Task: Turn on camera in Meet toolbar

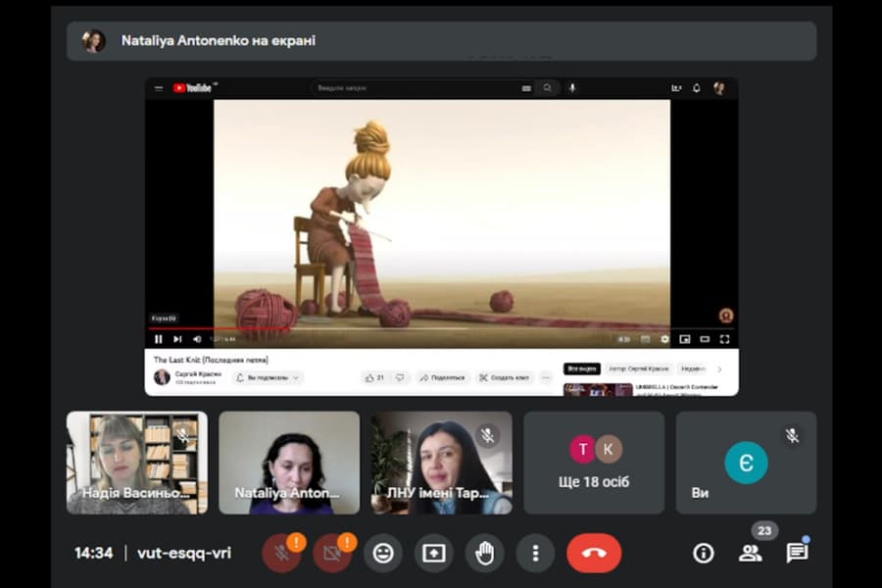Action: (332, 553)
